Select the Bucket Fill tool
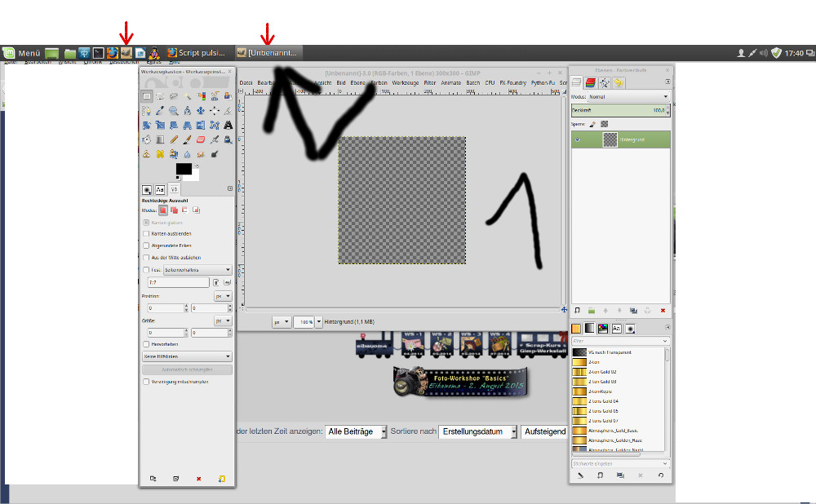This screenshot has width=816, height=504. click(147, 139)
